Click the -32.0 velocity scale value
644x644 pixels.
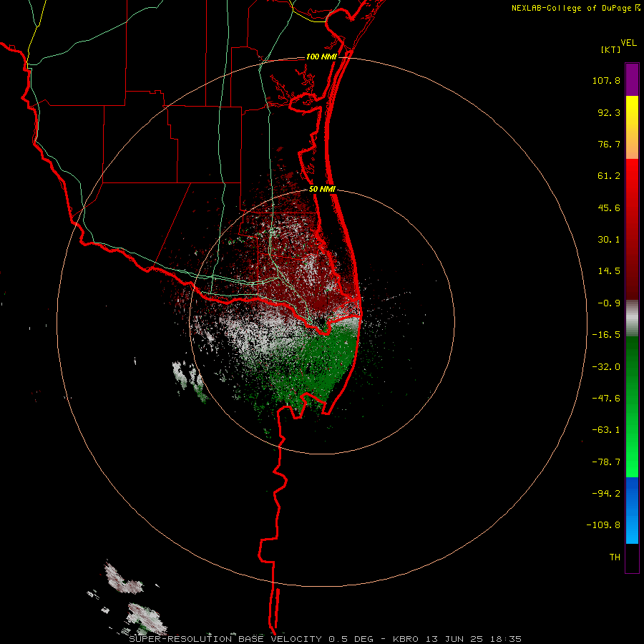pos(606,367)
